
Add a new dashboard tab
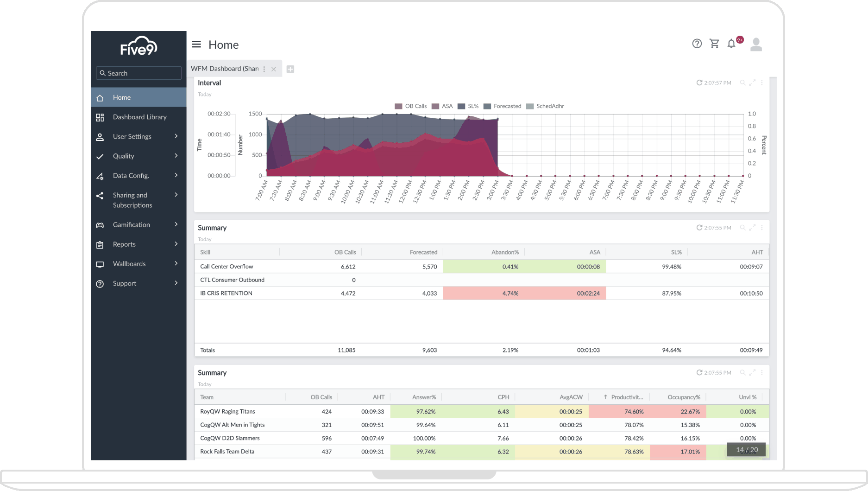[x=290, y=69]
